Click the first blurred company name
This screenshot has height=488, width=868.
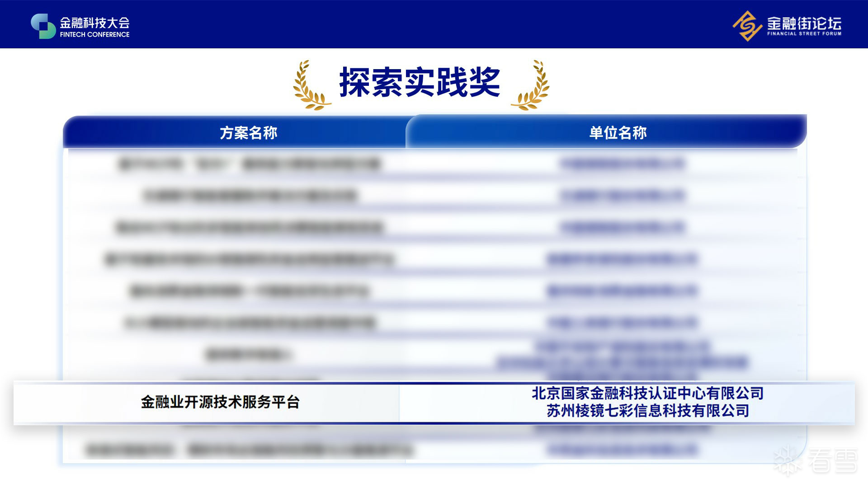pyautogui.click(x=622, y=164)
